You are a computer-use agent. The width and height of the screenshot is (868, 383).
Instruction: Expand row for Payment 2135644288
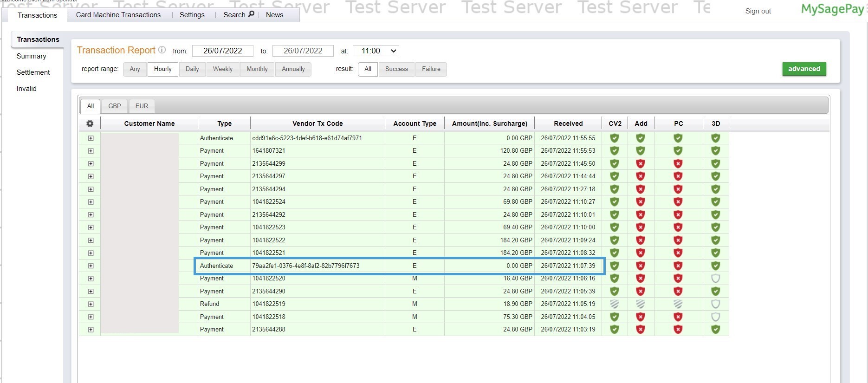91,330
